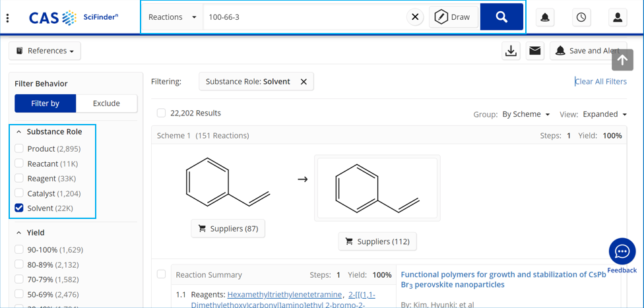644x308 pixels.
Task: Open the user account profile icon
Action: click(x=618, y=18)
